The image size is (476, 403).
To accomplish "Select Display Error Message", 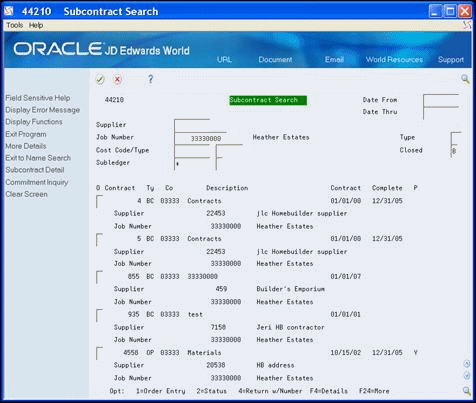I will click(42, 110).
